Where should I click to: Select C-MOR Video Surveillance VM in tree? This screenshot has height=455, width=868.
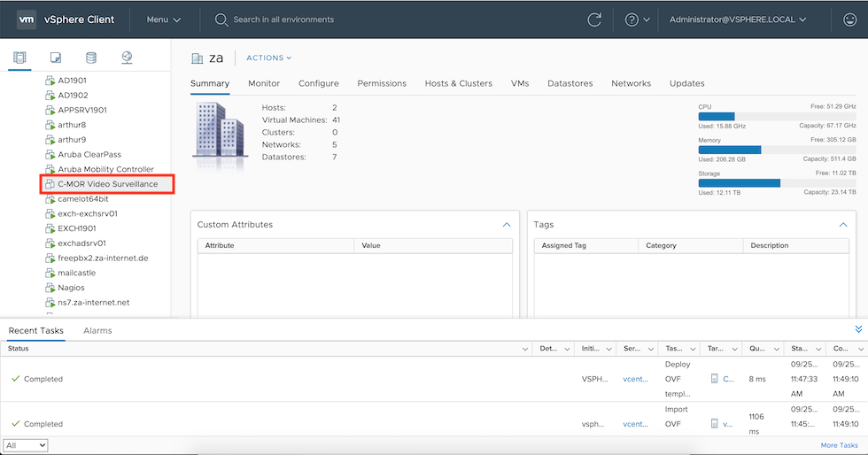tap(107, 184)
